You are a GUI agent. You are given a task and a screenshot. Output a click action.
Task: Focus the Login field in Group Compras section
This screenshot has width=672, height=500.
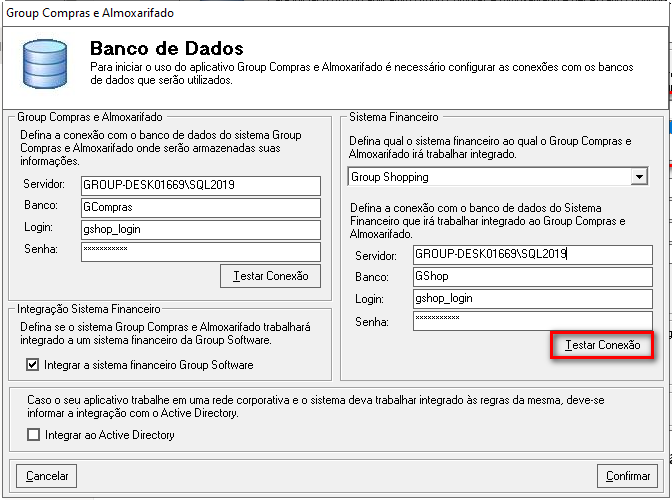[x=201, y=230]
